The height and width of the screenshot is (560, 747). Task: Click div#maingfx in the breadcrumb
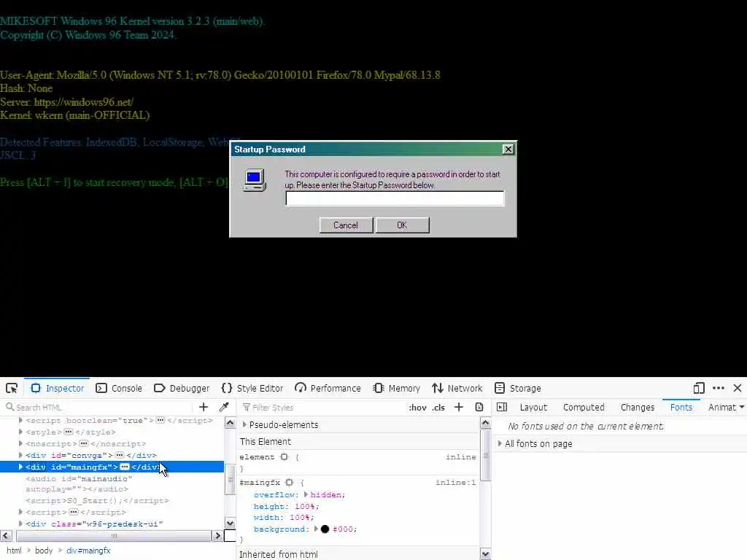pyautogui.click(x=88, y=551)
